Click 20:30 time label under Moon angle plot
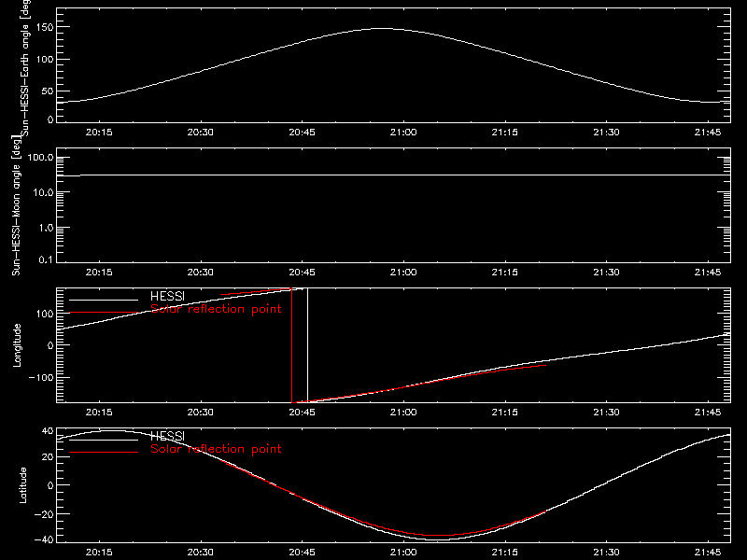The width and height of the screenshot is (747, 560). pyautogui.click(x=200, y=273)
